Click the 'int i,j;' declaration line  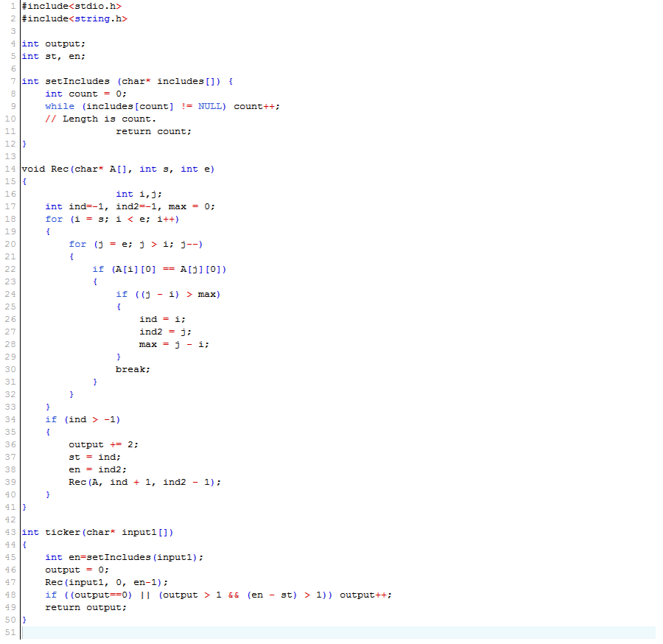[138, 194]
